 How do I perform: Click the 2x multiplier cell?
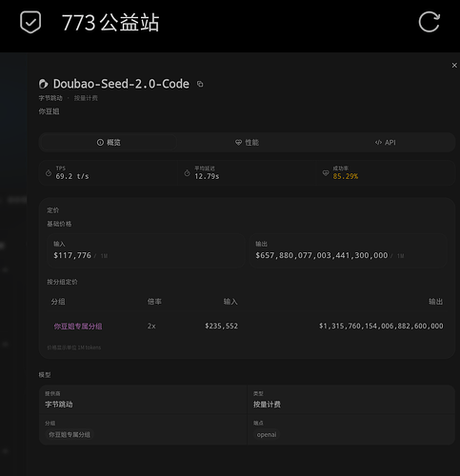click(x=151, y=326)
